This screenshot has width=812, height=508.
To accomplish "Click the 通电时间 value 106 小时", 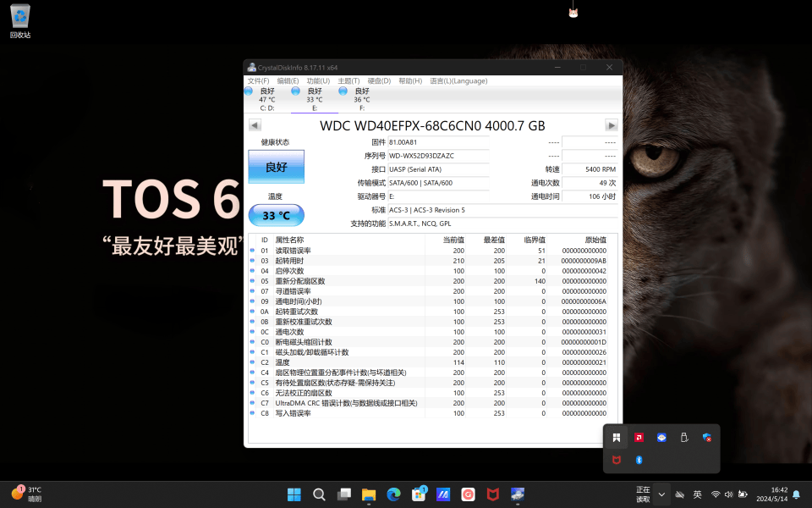I will point(590,196).
